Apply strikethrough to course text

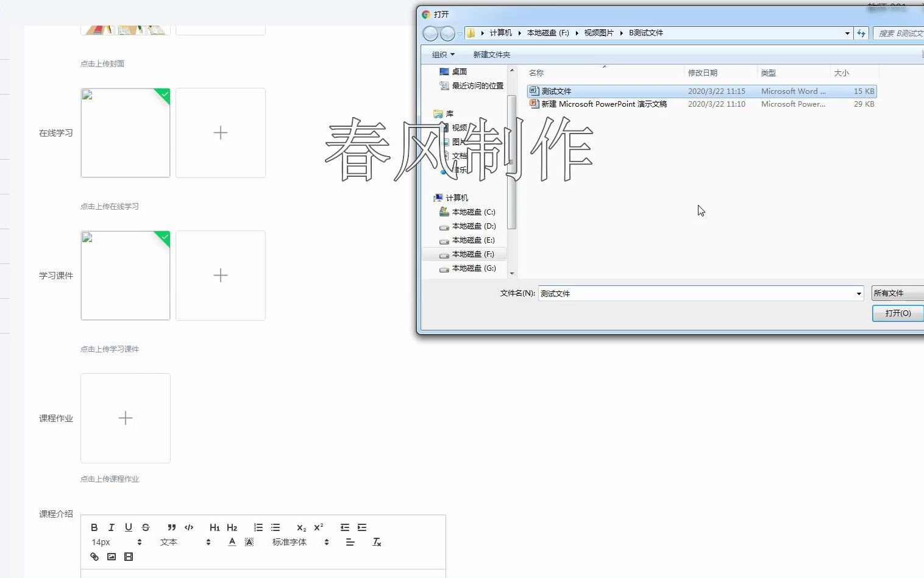146,527
